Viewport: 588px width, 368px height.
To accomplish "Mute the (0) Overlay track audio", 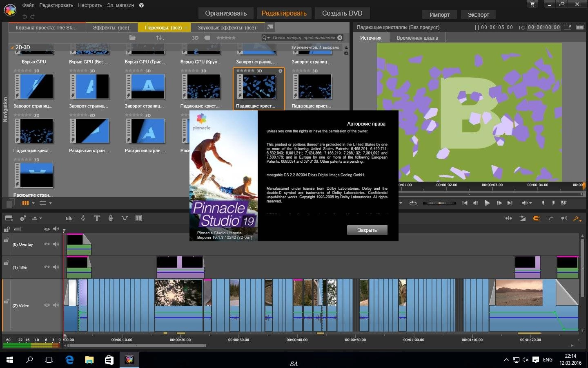I will click(56, 244).
